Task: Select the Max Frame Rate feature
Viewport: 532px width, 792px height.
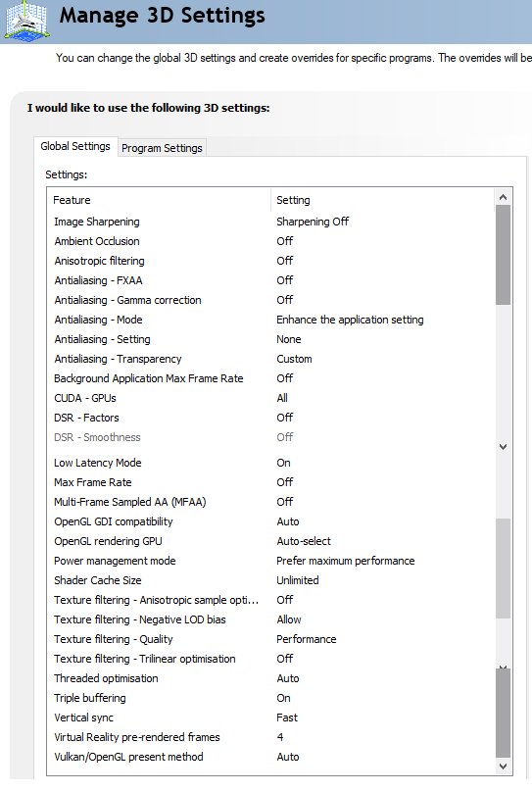Action: (92, 482)
